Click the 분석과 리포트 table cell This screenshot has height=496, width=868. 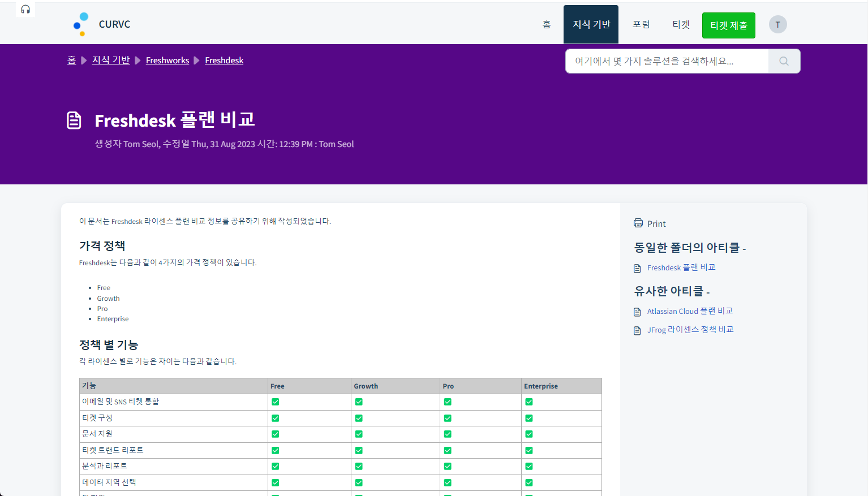(x=174, y=467)
